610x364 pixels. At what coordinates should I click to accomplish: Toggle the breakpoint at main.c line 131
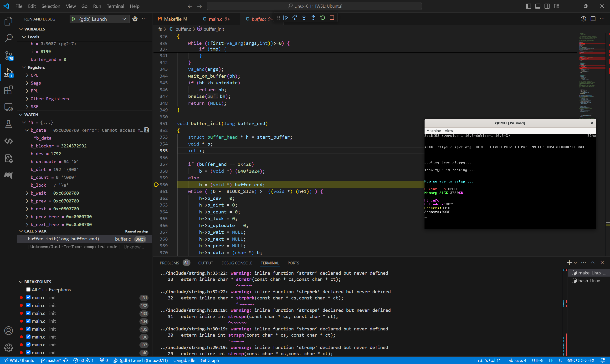pos(28,298)
